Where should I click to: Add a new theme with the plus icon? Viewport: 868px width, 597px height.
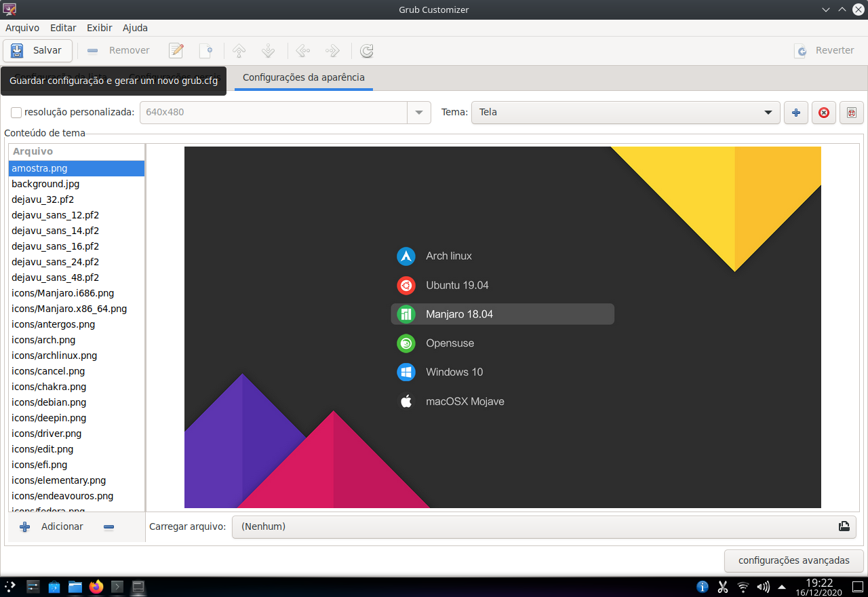coord(795,113)
